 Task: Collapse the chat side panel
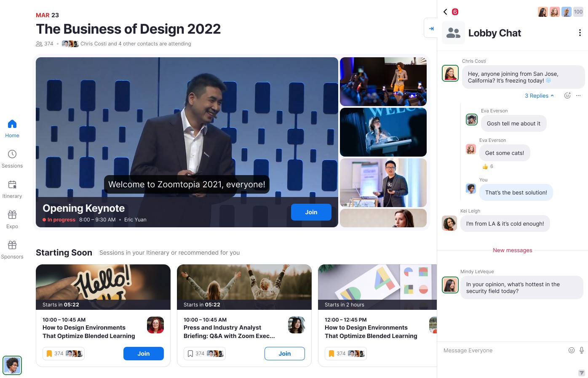tap(431, 29)
